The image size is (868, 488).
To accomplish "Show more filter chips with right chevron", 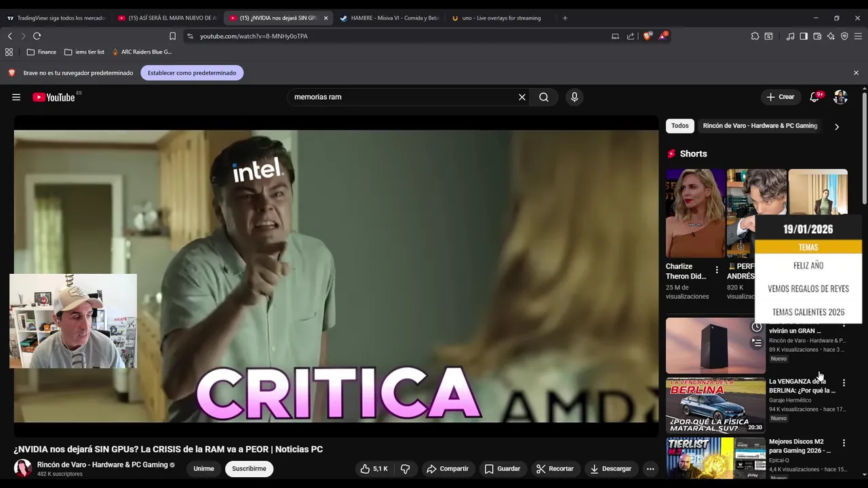I will tap(837, 126).
